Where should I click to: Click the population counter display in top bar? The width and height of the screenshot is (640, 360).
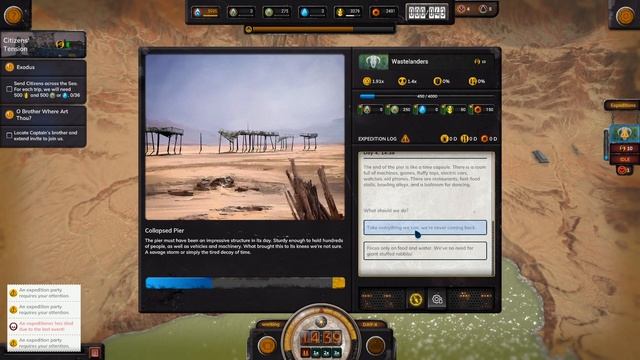coord(427,12)
